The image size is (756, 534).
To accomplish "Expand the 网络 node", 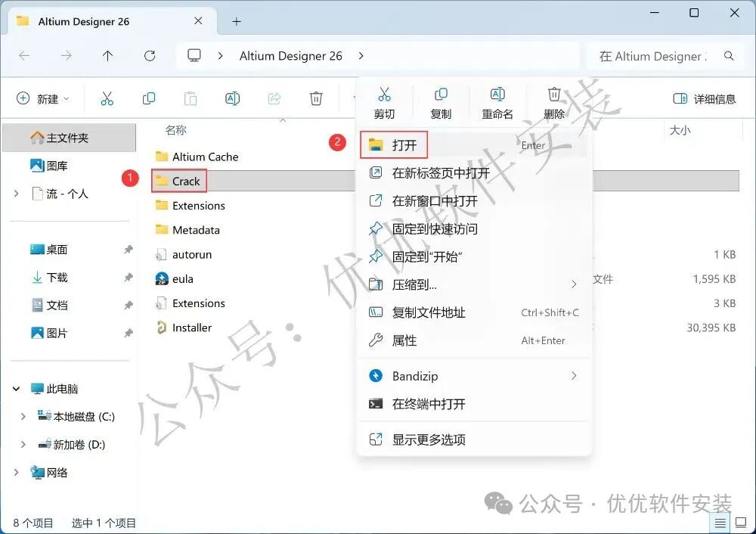I will (17, 472).
